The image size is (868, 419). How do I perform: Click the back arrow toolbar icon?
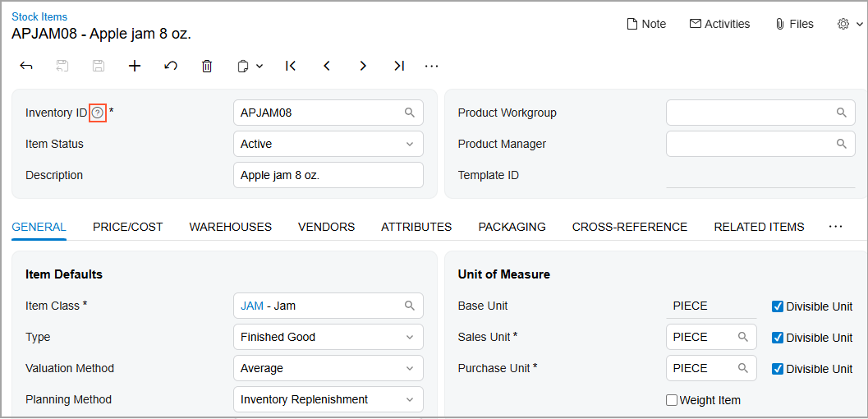tap(26, 66)
